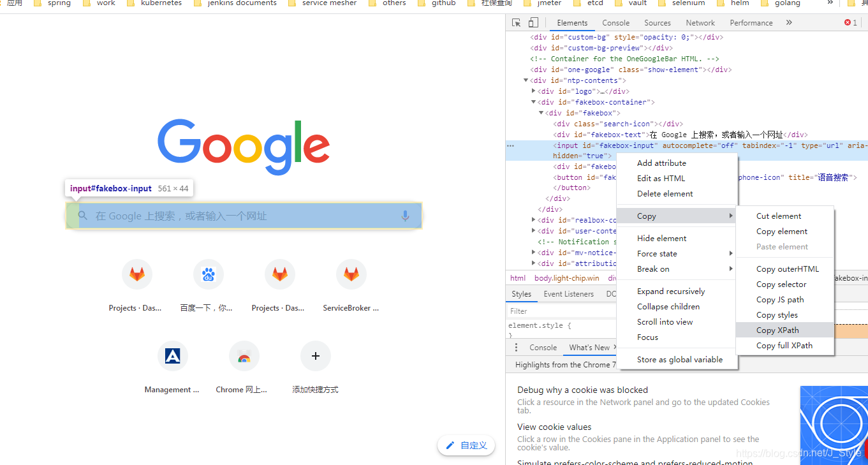Image resolution: width=868 pixels, height=465 pixels.
Task: Expand the realbox-container div node
Action: point(534,220)
